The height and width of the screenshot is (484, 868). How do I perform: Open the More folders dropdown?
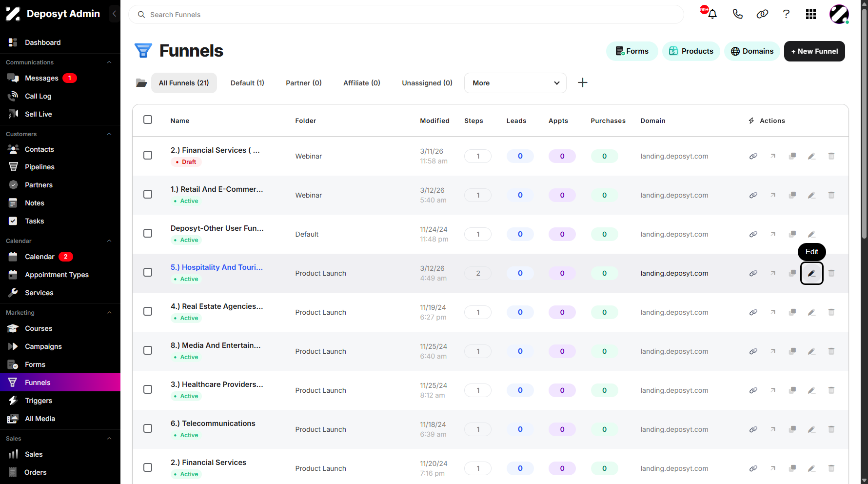[x=515, y=83]
